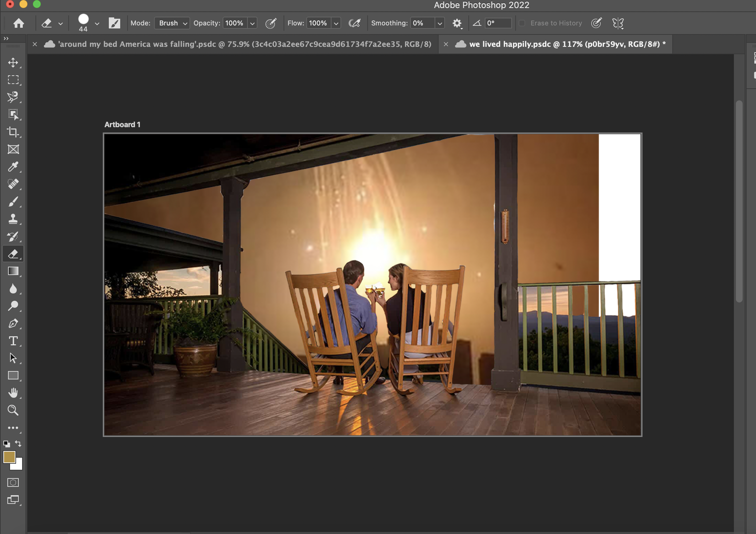756x534 pixels.
Task: Pick the Eyedropper tool
Action: [13, 167]
